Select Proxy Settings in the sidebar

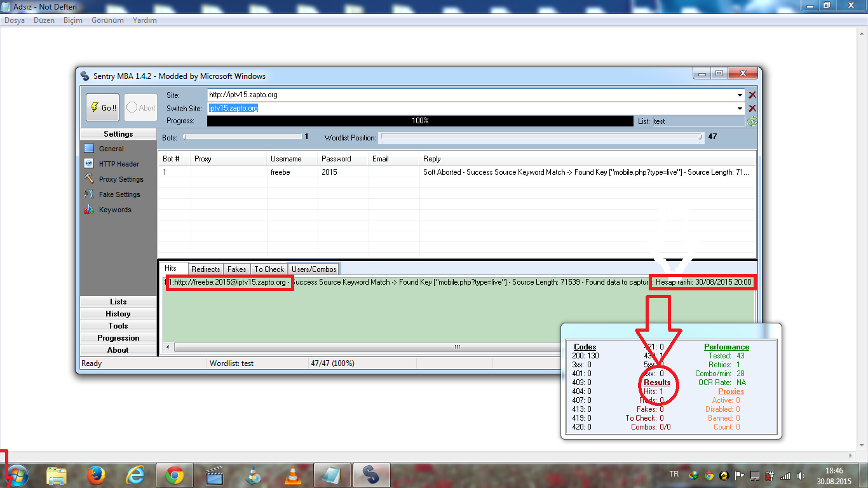point(121,179)
